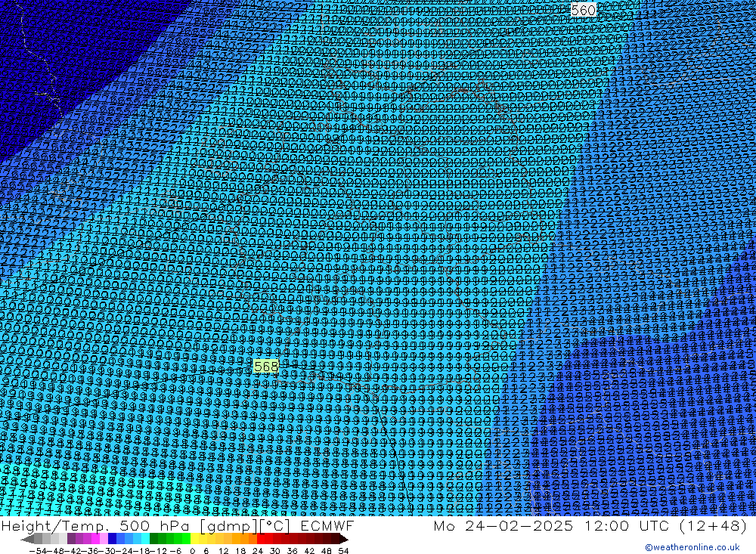
Task: Open the weatheronline.co.uk copyright link
Action: pyautogui.click(x=692, y=547)
